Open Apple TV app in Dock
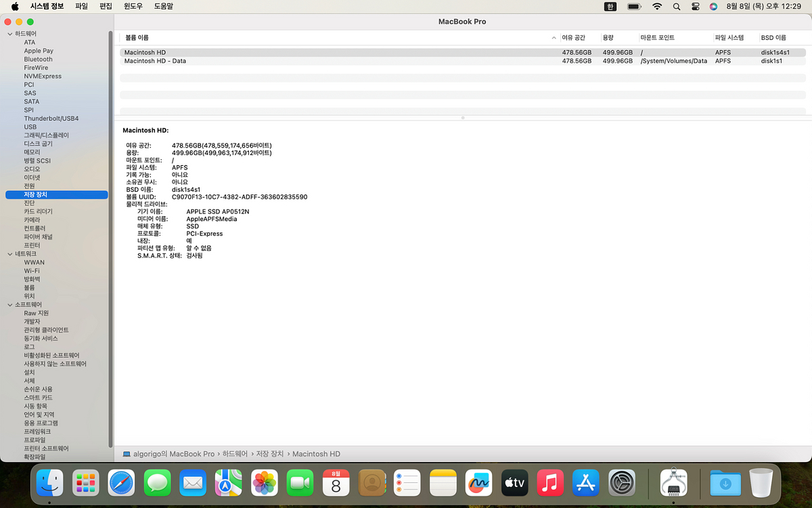812x508 pixels. 514,483
